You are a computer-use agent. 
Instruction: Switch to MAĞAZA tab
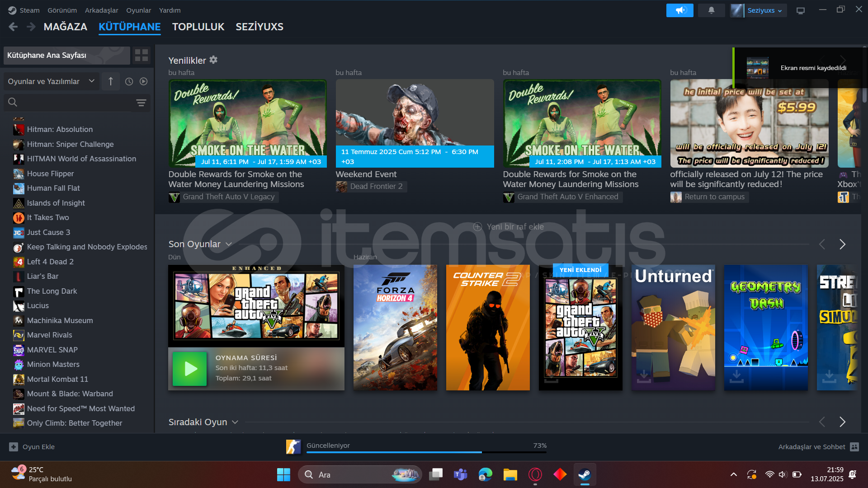pyautogui.click(x=65, y=27)
